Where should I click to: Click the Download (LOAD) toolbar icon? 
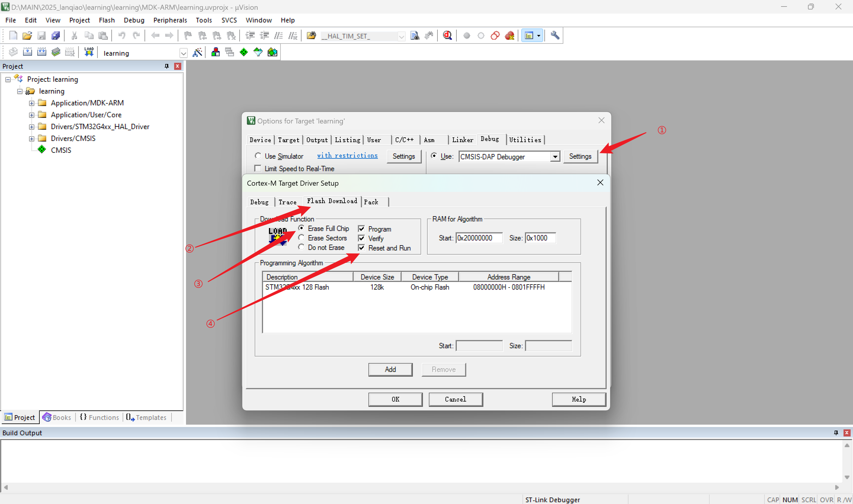[89, 52]
